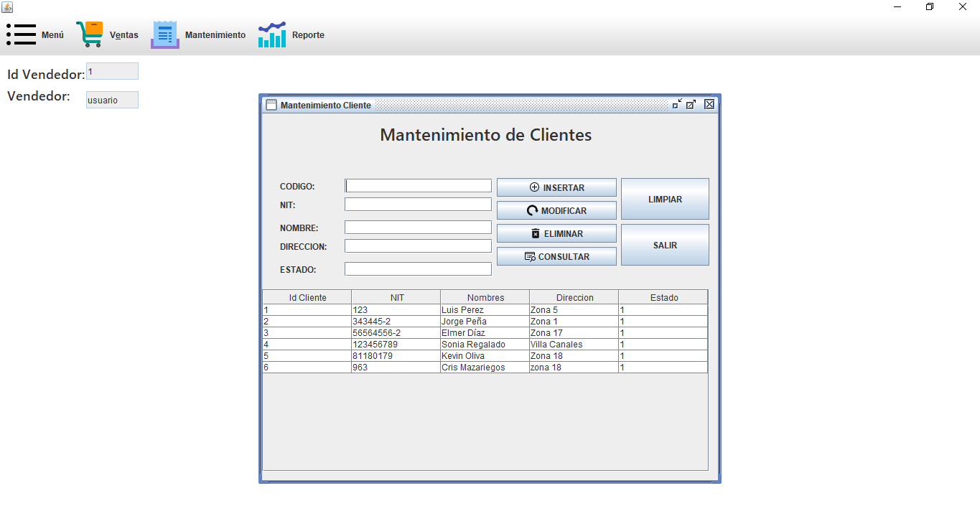Click the insert plus icon on INSERTAR

click(533, 187)
